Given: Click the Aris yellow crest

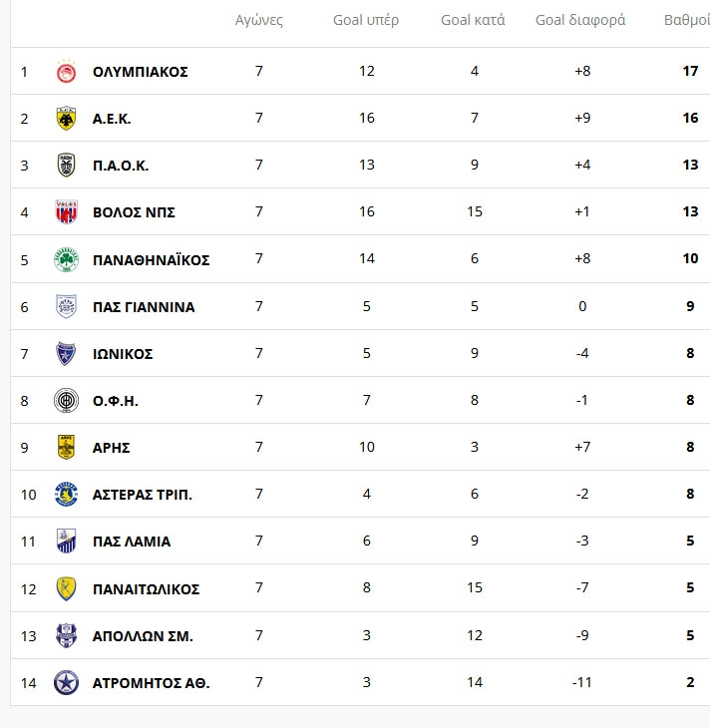Looking at the screenshot, I should tap(66, 447).
